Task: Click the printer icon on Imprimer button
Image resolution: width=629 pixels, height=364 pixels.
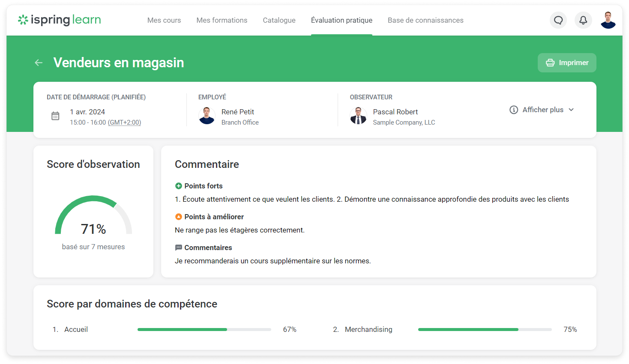Action: pos(550,63)
